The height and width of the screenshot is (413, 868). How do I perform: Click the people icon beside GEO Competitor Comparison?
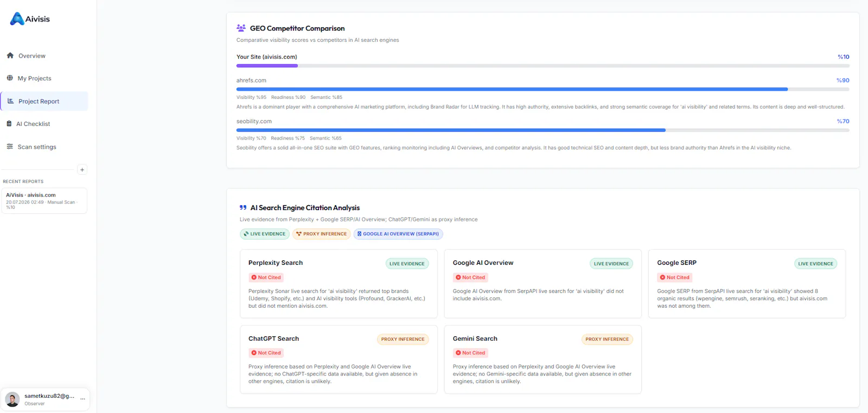pos(241,28)
